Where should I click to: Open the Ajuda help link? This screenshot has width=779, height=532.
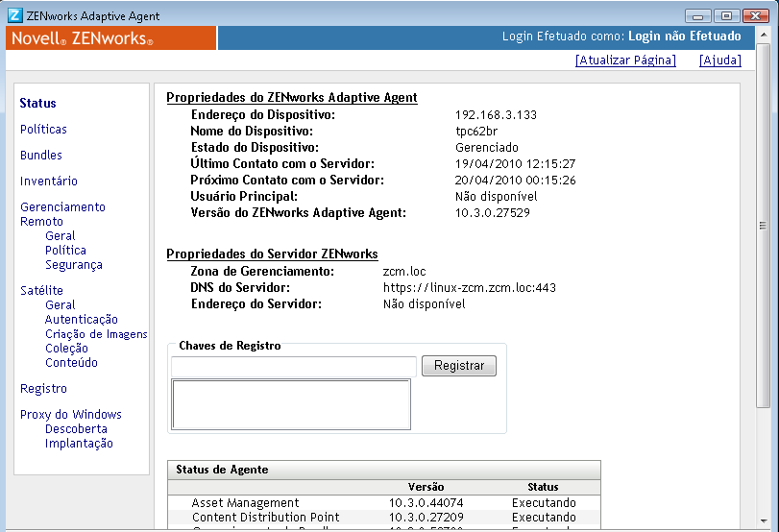click(719, 60)
